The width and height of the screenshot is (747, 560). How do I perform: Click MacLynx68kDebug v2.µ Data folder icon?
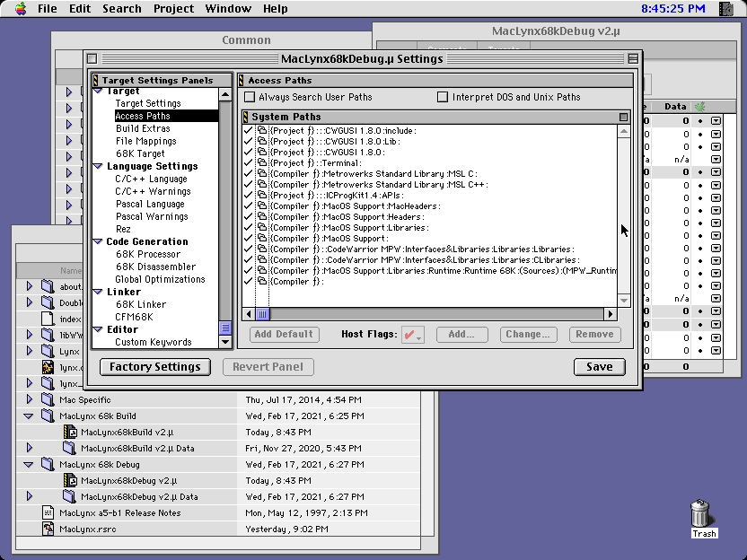coord(69,496)
